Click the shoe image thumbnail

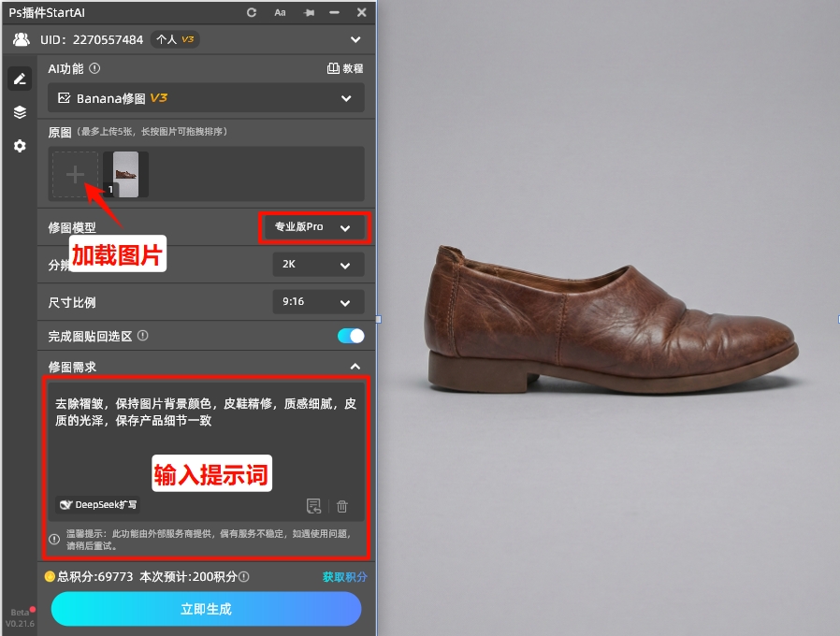pyautogui.click(x=124, y=174)
